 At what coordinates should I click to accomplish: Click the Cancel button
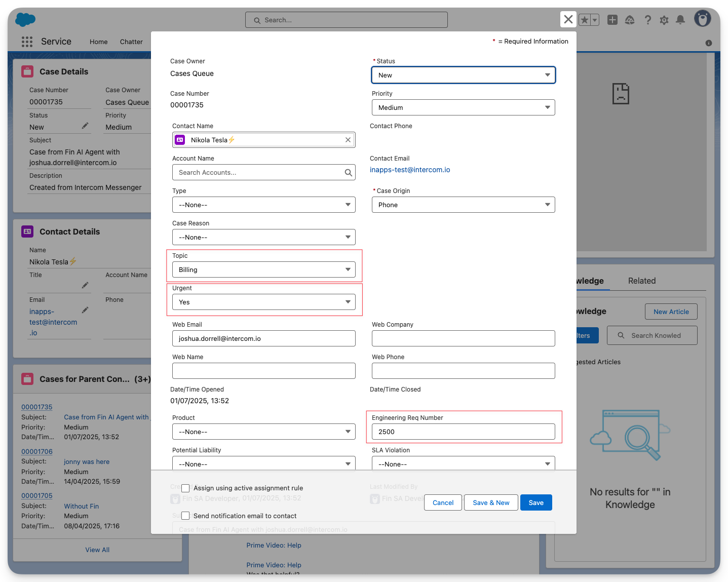click(x=443, y=502)
